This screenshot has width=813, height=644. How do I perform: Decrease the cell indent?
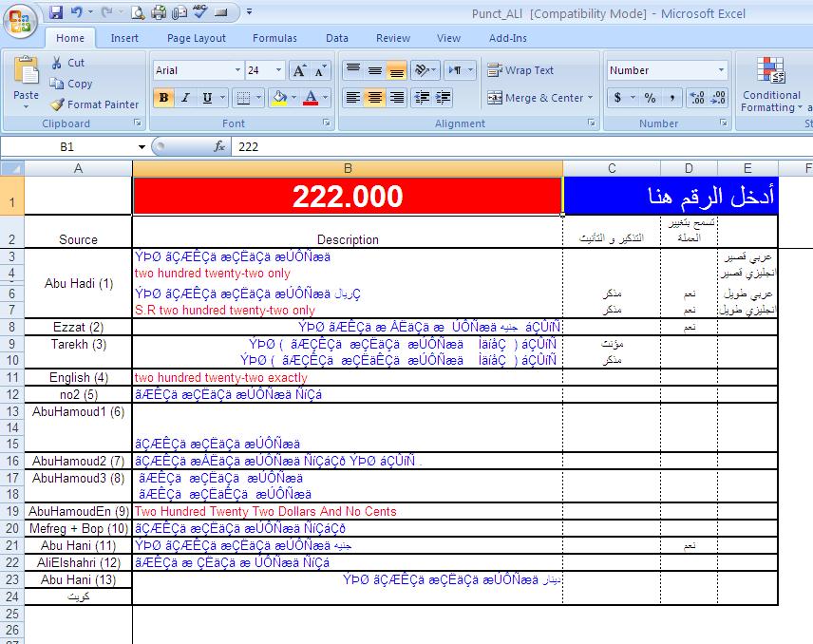(x=422, y=98)
